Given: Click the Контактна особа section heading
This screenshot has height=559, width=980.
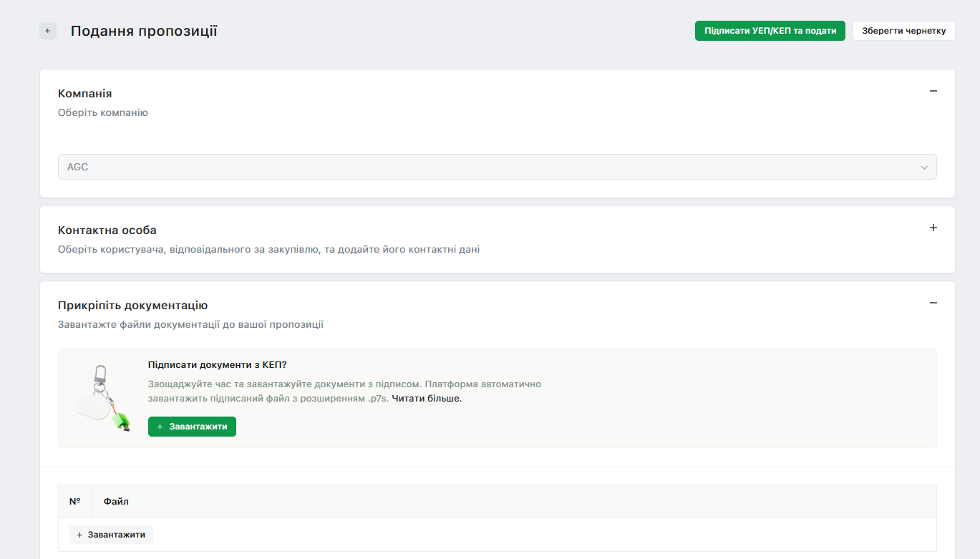Looking at the screenshot, I should (107, 230).
